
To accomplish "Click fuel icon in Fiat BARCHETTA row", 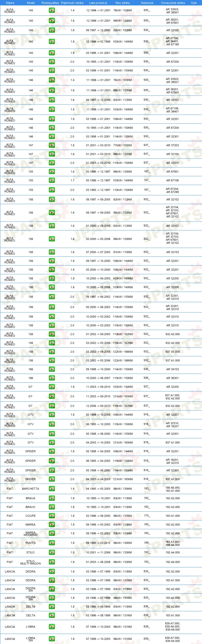I will pos(52,489).
